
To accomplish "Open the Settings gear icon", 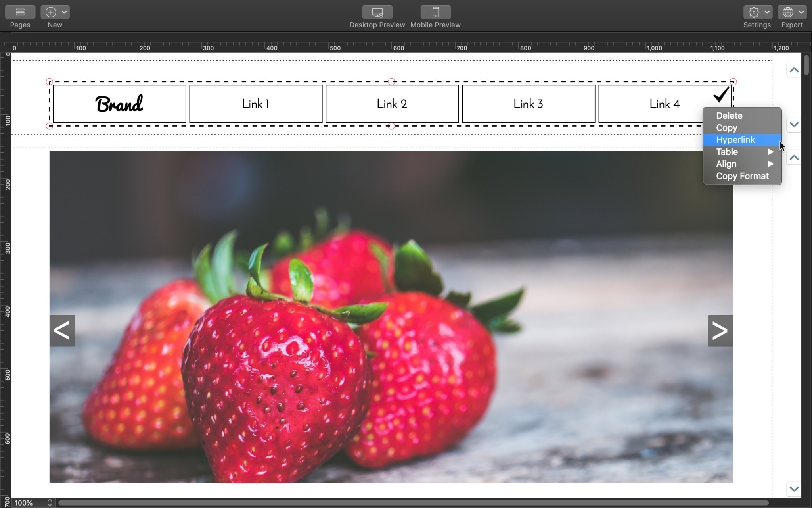I will point(754,12).
